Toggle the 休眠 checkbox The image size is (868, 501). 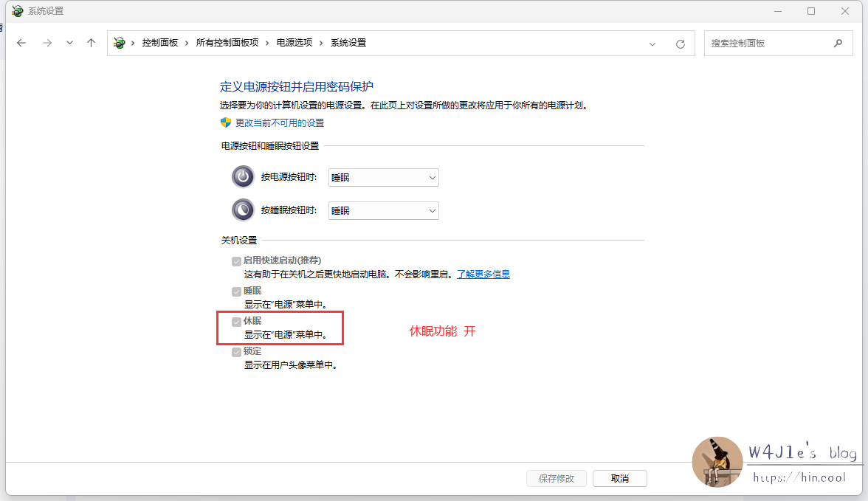coord(236,321)
